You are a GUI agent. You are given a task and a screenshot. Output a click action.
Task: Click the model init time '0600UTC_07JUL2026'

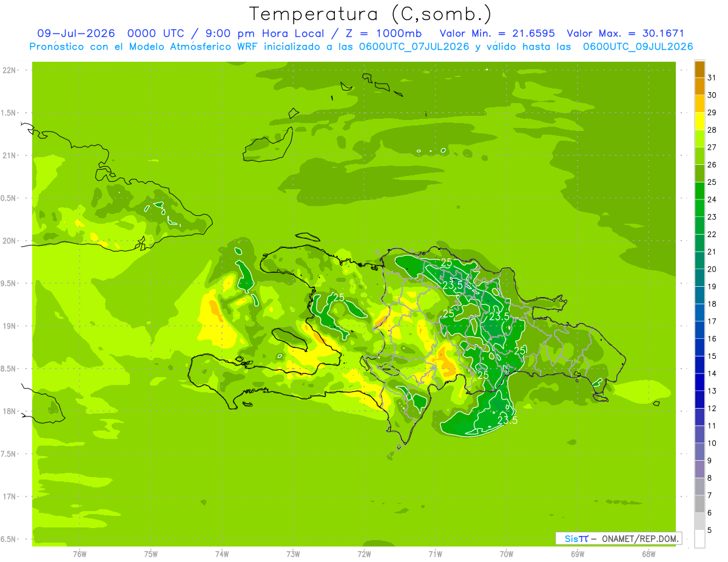pos(414,47)
